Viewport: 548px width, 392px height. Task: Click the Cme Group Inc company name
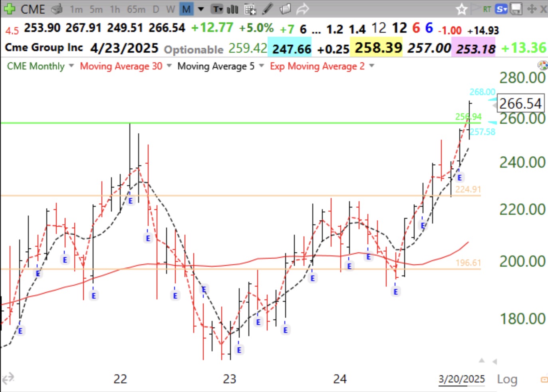click(44, 48)
